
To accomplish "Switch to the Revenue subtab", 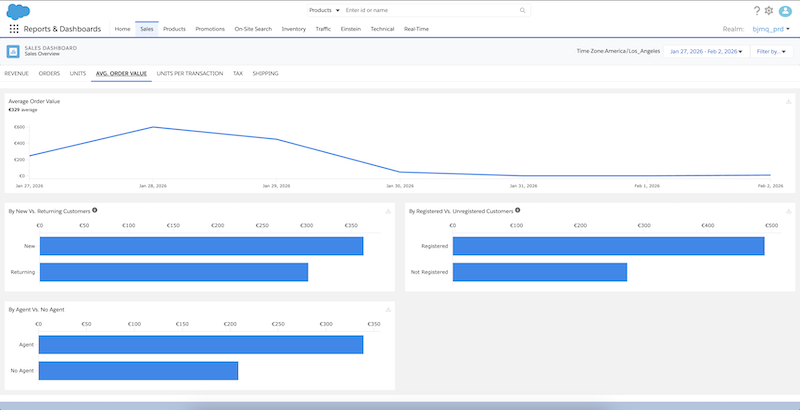I will point(16,73).
